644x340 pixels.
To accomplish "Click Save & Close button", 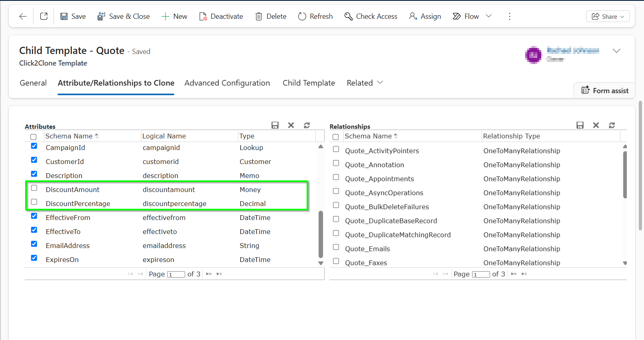I will point(124,16).
